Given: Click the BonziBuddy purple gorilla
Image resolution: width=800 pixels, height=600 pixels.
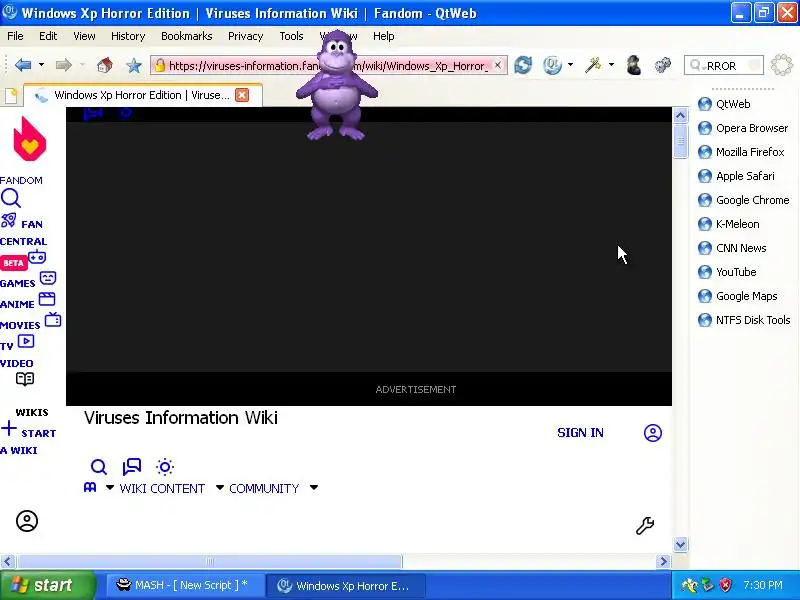Looking at the screenshot, I should click(x=337, y=87).
